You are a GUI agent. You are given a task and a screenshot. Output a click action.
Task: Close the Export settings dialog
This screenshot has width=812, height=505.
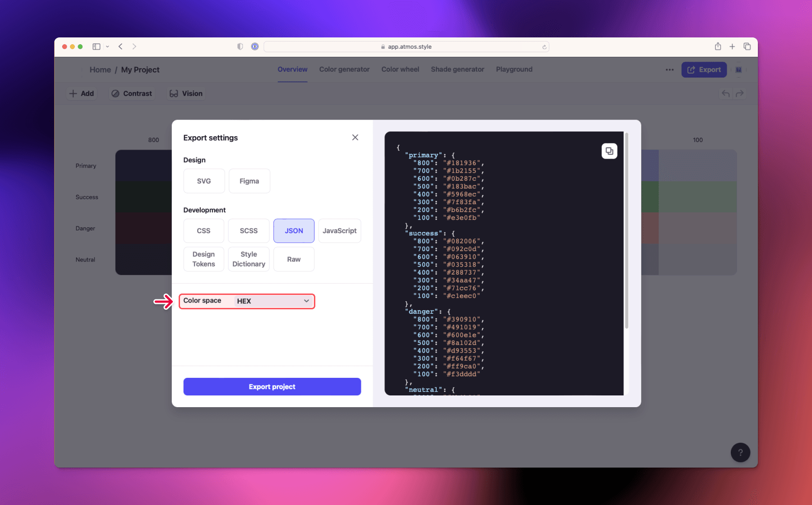[355, 137]
